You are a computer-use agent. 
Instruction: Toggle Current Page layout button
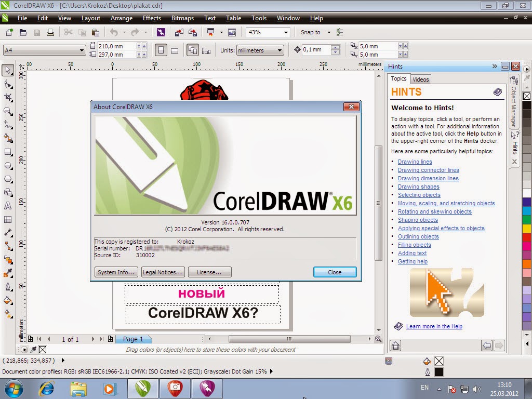pos(206,50)
